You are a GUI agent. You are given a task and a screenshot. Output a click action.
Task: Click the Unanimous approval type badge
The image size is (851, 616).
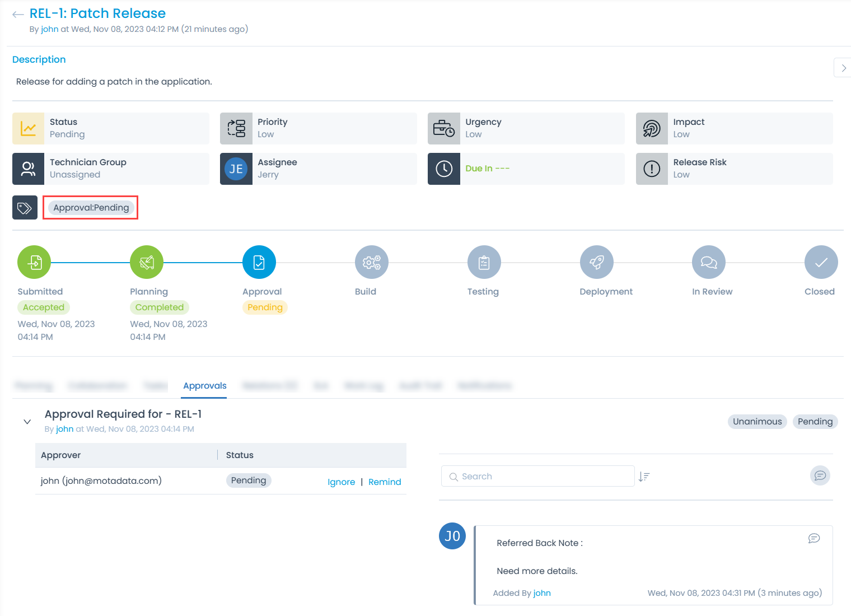(x=758, y=422)
